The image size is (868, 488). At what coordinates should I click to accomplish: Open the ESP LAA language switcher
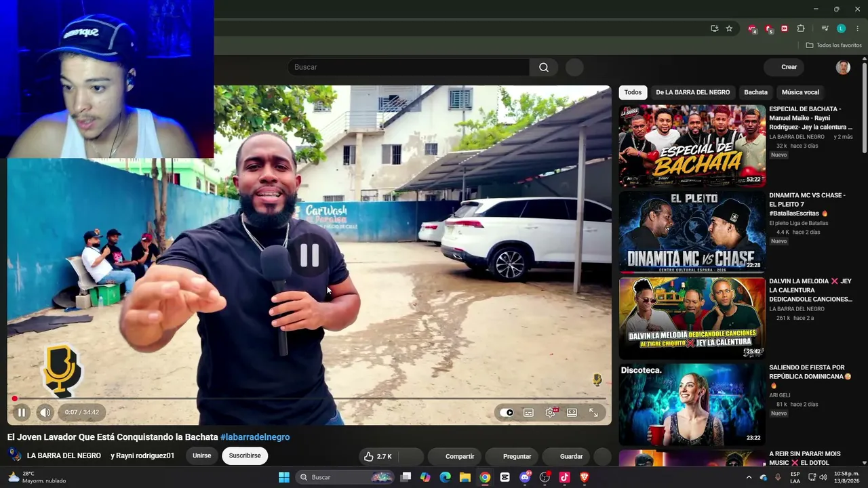pyautogui.click(x=795, y=477)
